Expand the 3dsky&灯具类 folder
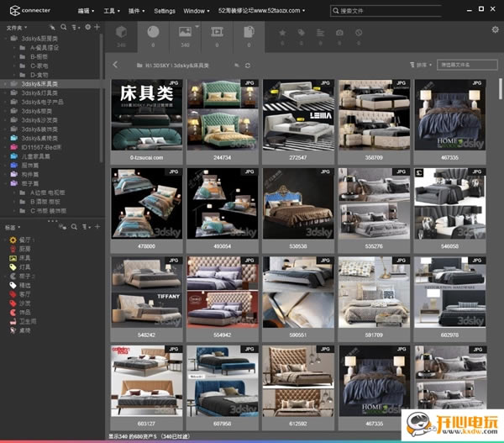This screenshot has height=443, width=504. [4, 93]
